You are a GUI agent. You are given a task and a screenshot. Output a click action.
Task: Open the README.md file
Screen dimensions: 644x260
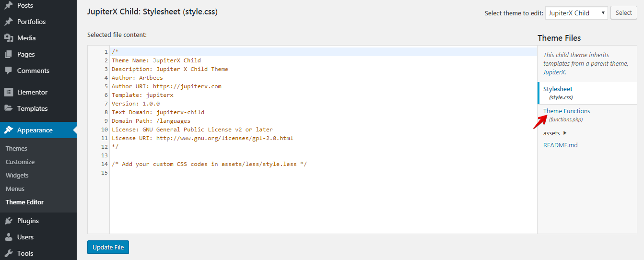(x=560, y=145)
